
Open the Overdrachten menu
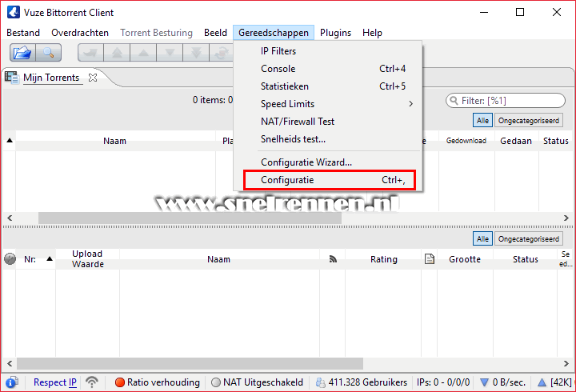click(80, 33)
